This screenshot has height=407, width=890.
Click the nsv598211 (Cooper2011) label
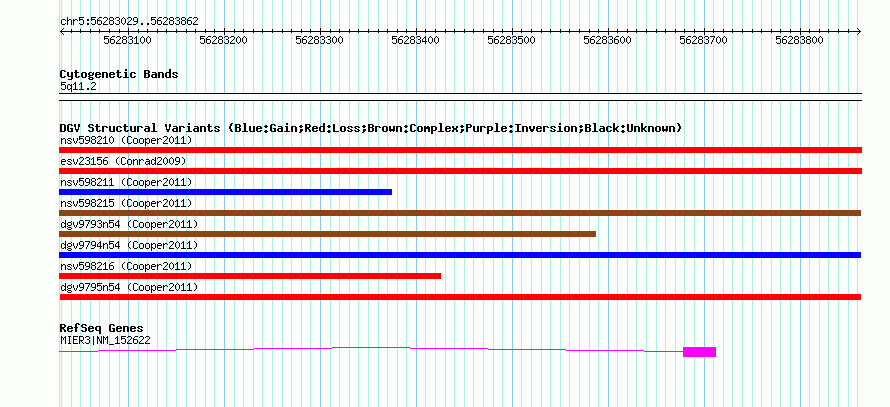pos(126,182)
